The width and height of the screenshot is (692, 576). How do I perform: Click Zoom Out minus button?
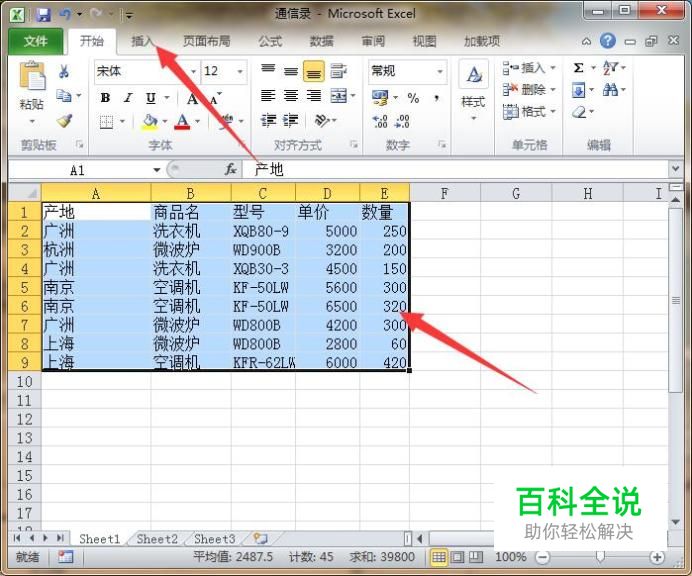(x=543, y=557)
